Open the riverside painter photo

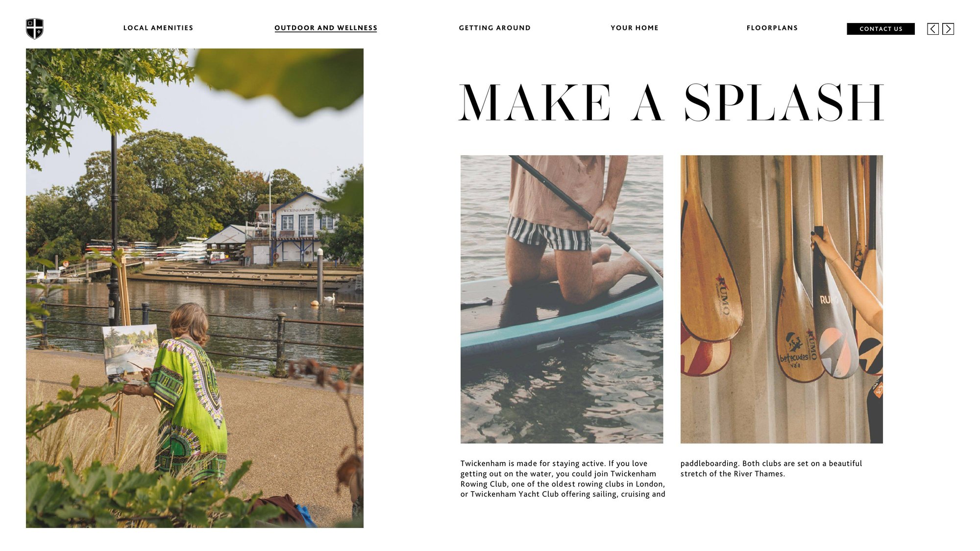pos(195,288)
